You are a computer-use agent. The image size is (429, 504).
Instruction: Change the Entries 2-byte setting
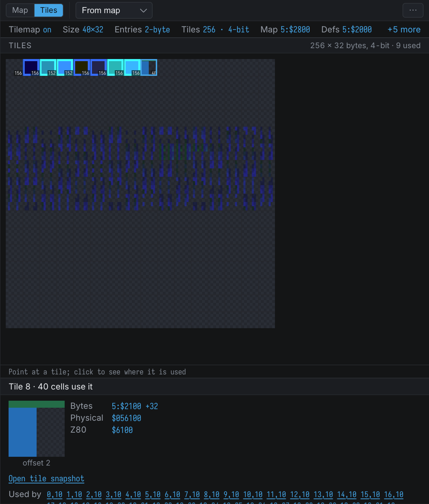(157, 30)
